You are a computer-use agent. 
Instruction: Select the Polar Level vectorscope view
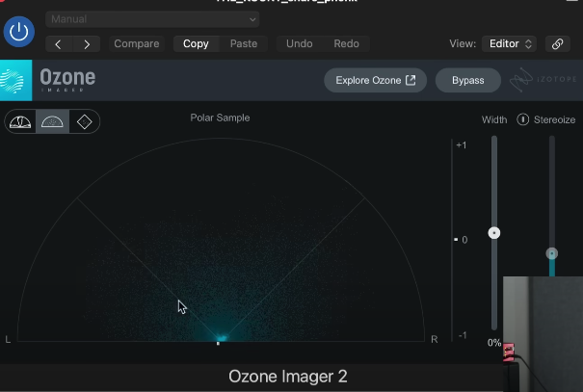(20, 121)
